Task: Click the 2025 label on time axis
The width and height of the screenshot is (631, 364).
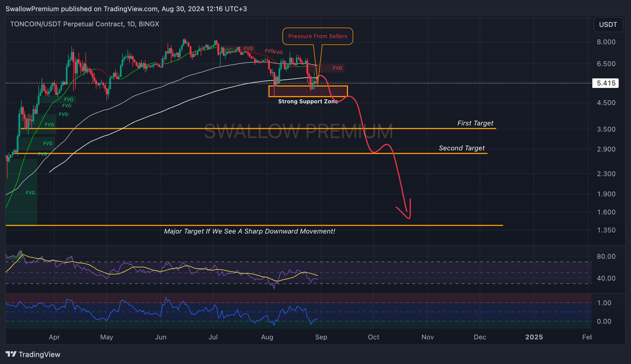Action: click(x=534, y=337)
